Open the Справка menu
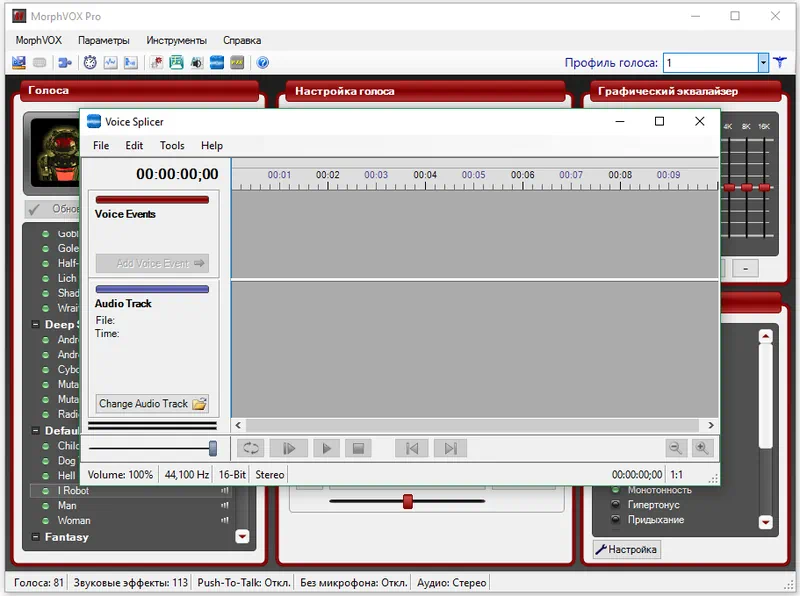The width and height of the screenshot is (800, 596). point(242,40)
